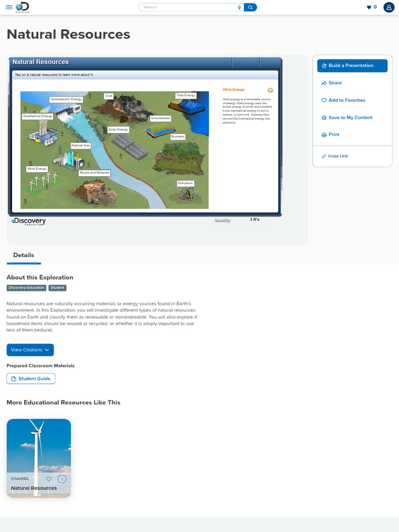Activate voice search microphone icon
Image resolution: width=399 pixels, height=532 pixels.
tap(239, 7)
